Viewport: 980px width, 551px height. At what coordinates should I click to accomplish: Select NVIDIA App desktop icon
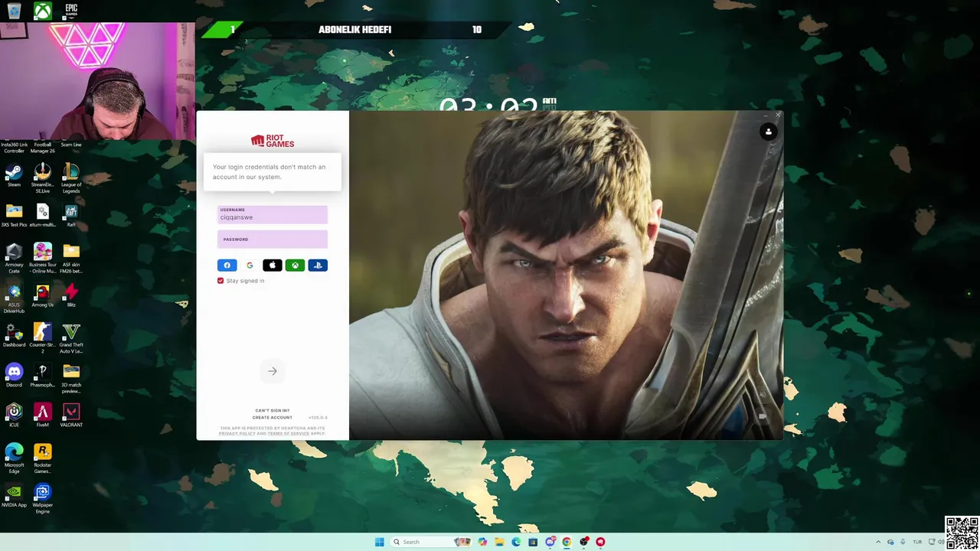tap(14, 495)
